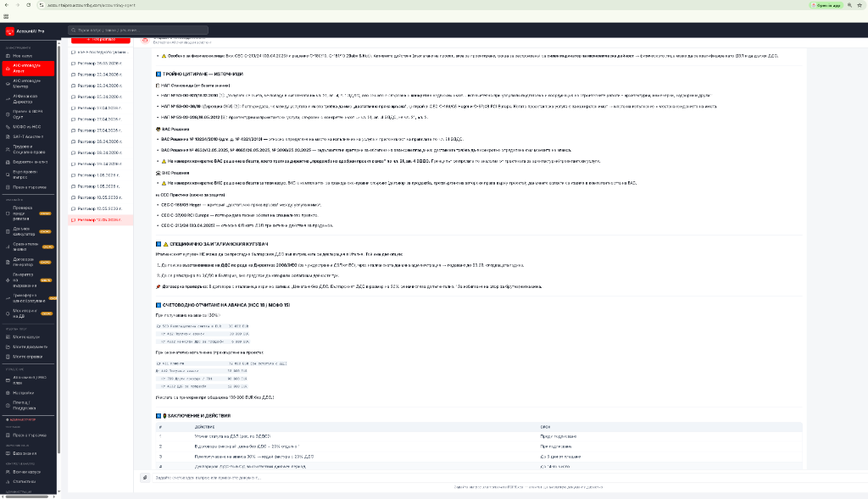Click the Open in app button
The image size is (868, 499).
click(826, 5)
